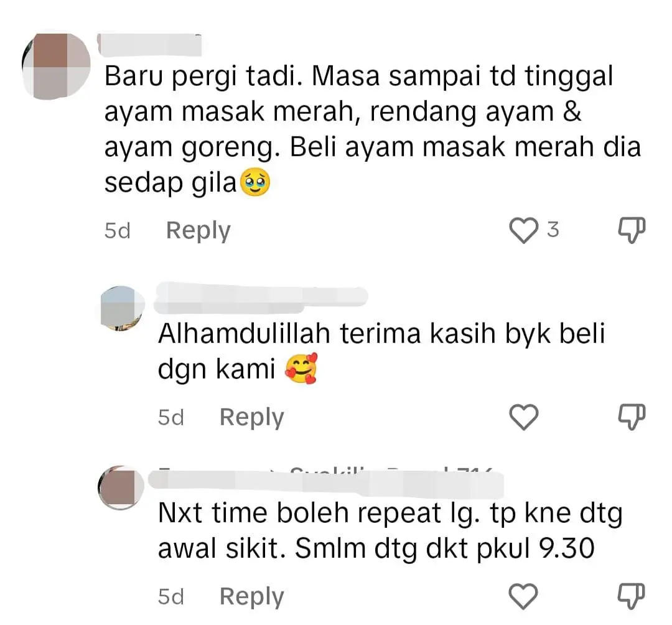Image resolution: width=672 pixels, height=625 pixels.
Task: Open avatar beside "Nxt time" reply
Action: coord(121,488)
